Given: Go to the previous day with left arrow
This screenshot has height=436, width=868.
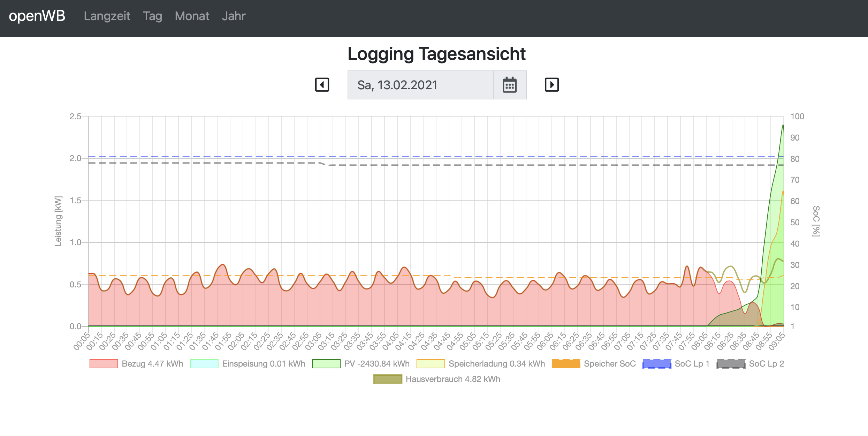Looking at the screenshot, I should [322, 85].
